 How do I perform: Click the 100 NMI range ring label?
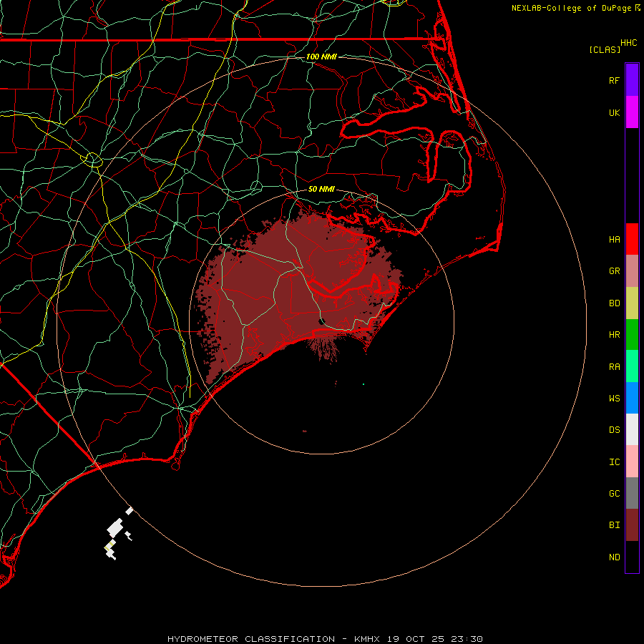point(321,57)
